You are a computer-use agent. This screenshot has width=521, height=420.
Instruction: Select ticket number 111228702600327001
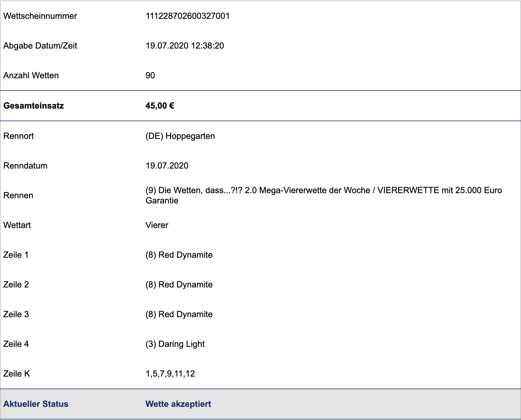pyautogui.click(x=188, y=16)
